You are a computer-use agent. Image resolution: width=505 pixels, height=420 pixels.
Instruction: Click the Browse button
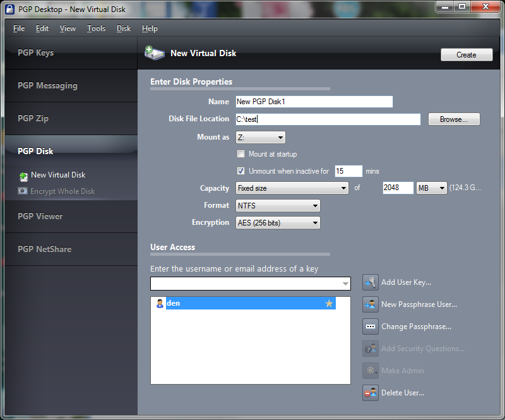pyautogui.click(x=454, y=119)
